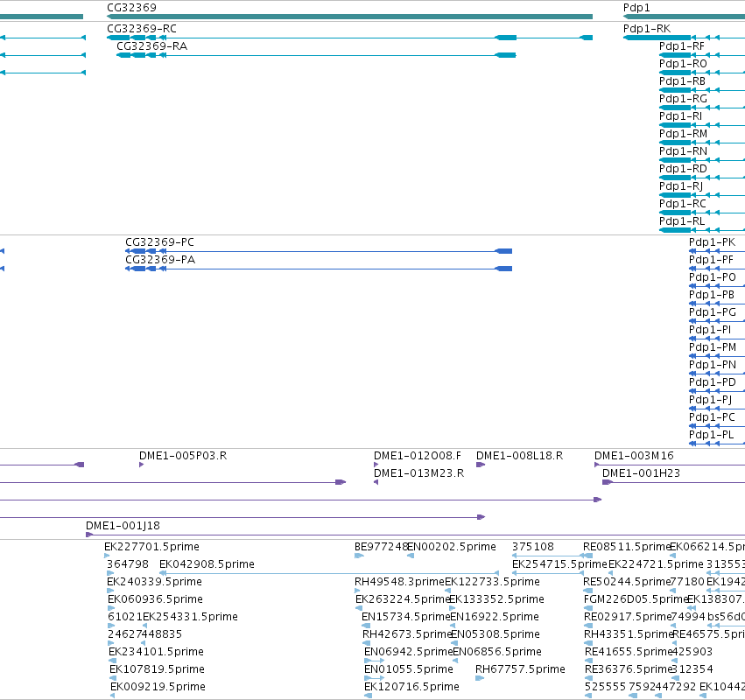
Task: Select the Pdp1-PM protein label
Action: (x=713, y=347)
